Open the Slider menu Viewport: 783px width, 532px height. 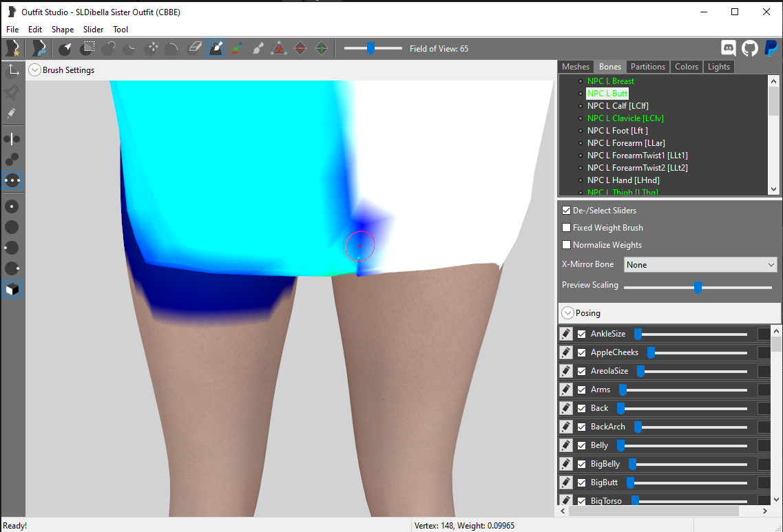click(94, 30)
